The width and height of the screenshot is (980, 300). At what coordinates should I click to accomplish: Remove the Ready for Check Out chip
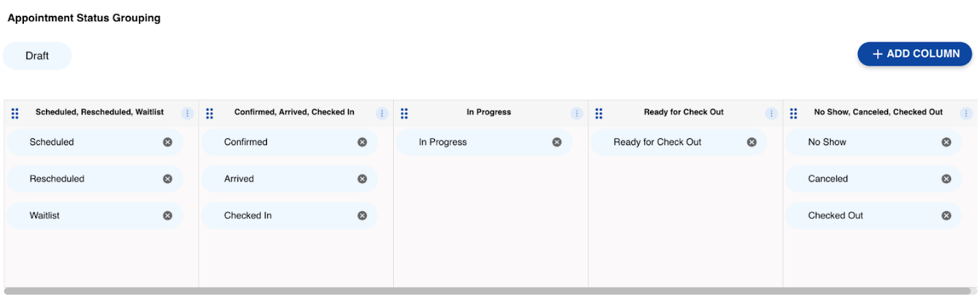pos(751,142)
